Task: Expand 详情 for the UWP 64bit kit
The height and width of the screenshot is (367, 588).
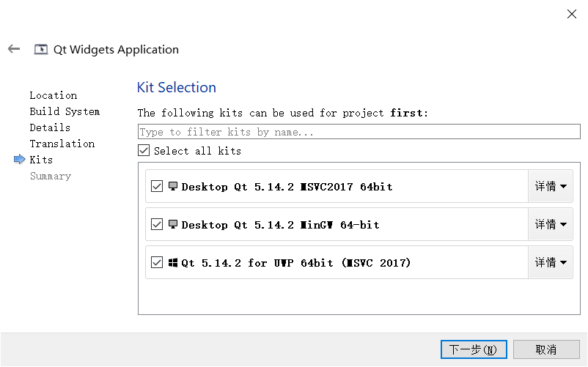Action: [x=550, y=262]
